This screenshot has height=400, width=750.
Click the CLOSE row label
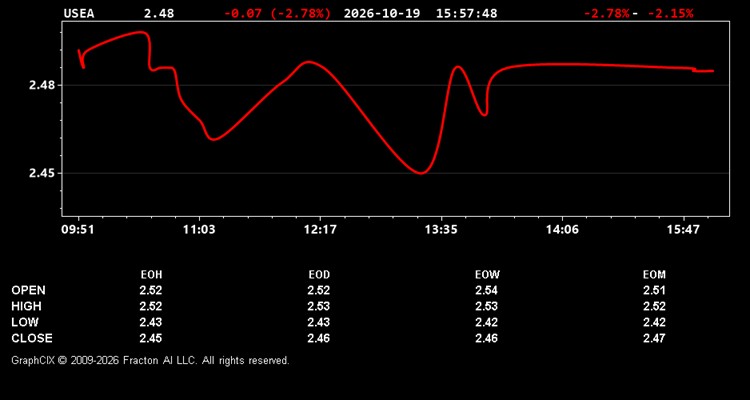pos(32,338)
